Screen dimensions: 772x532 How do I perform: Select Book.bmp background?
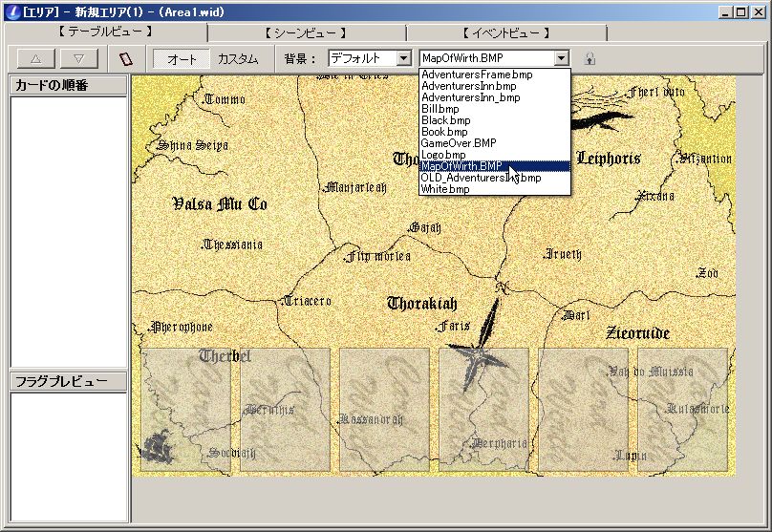coord(495,132)
